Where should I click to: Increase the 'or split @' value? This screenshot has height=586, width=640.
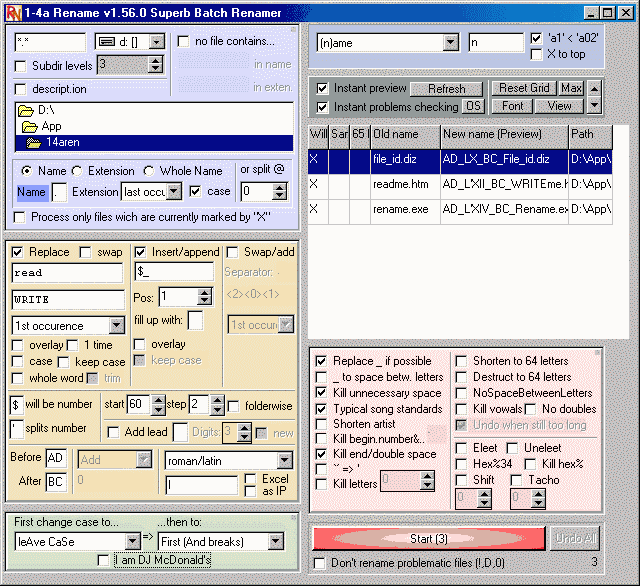[280, 187]
